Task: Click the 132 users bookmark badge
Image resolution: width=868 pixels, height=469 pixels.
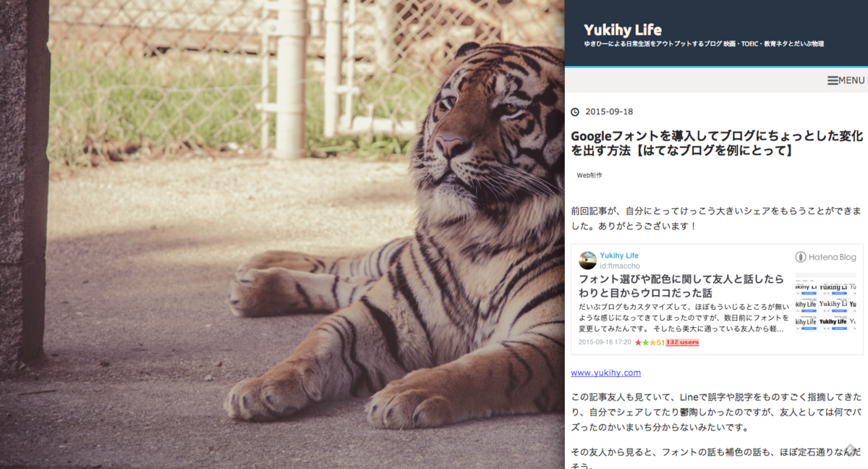Action: (682, 342)
